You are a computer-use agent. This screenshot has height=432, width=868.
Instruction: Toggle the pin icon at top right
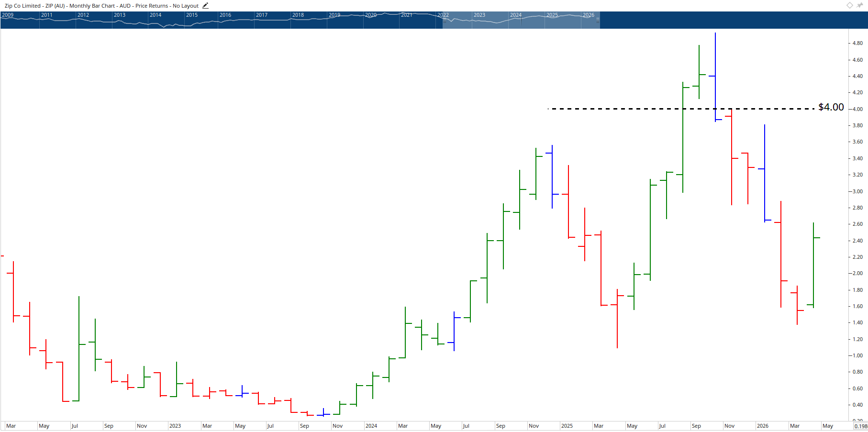[x=860, y=5]
